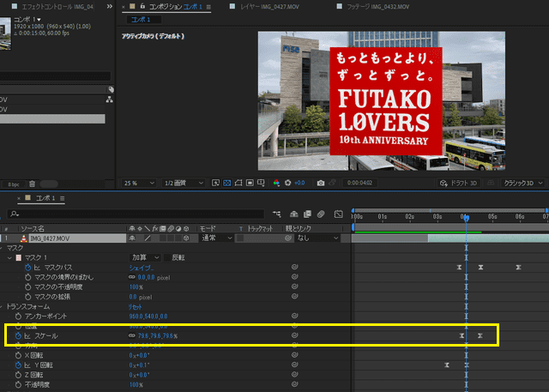Open the timeline コンポ 1 panel menu icon

point(63,198)
